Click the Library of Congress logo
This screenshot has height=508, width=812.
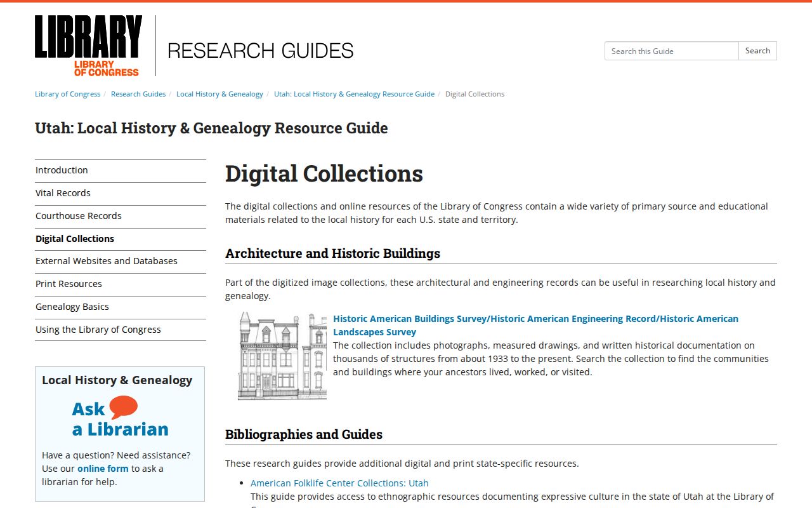click(89, 46)
